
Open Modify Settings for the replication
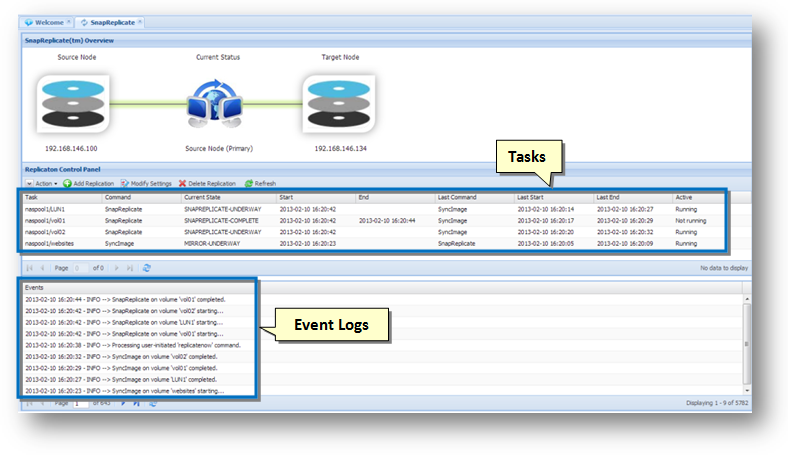[145, 184]
